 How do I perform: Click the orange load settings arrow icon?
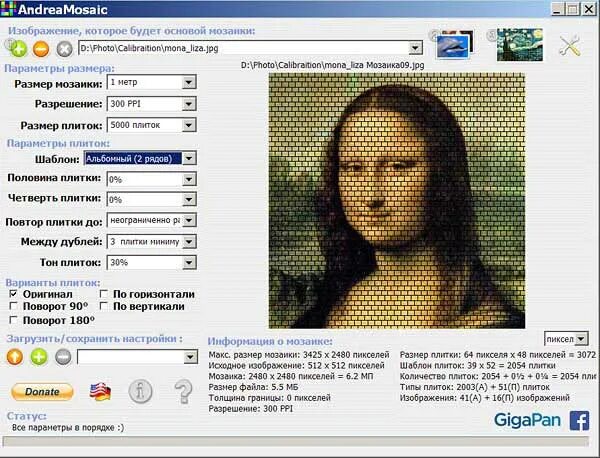15,357
